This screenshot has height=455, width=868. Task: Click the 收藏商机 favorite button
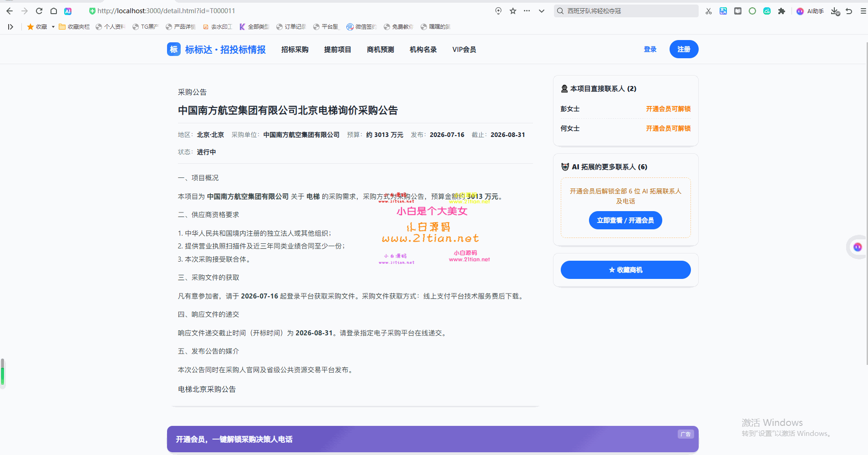[625, 270]
